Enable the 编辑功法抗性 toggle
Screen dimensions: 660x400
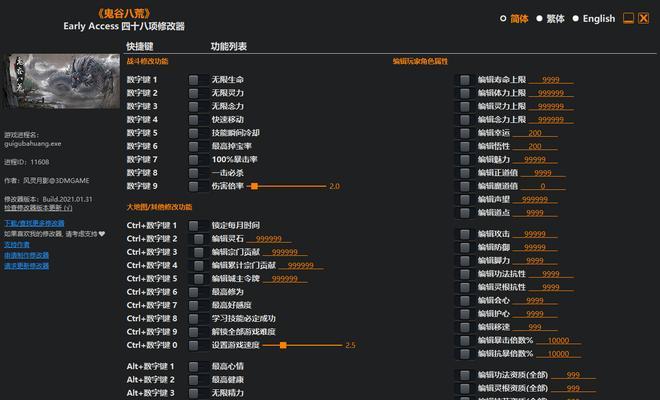click(x=465, y=274)
